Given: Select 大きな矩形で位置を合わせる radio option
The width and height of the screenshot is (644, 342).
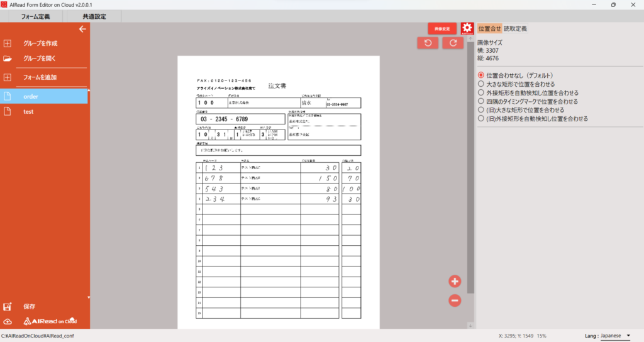Looking at the screenshot, I should coord(481,84).
